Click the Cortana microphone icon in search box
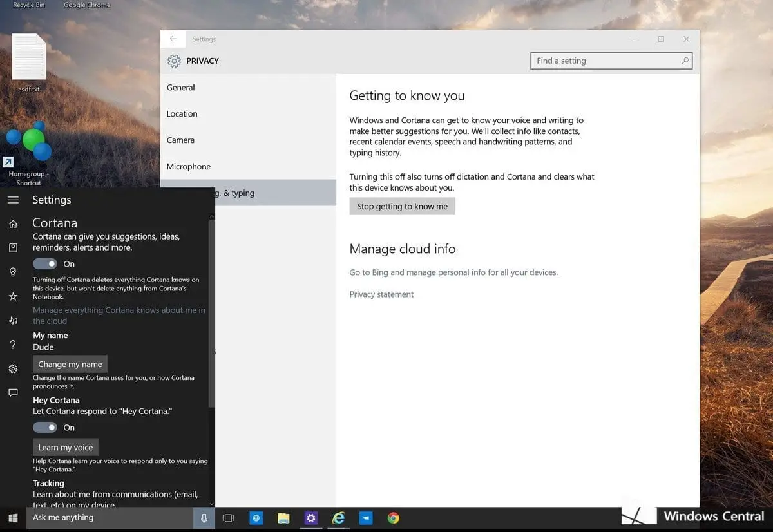The image size is (773, 532). (204, 518)
